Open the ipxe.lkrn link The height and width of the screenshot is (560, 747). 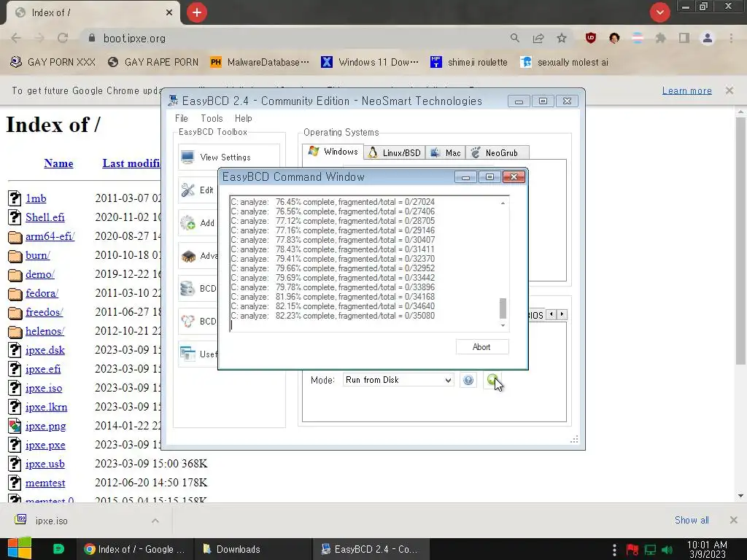tap(46, 407)
